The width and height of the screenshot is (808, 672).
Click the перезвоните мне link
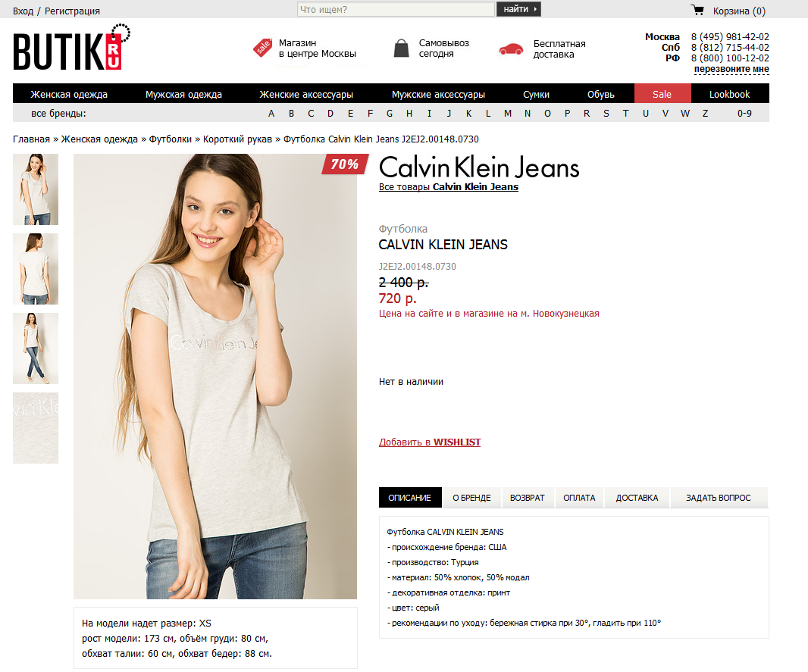(x=731, y=69)
